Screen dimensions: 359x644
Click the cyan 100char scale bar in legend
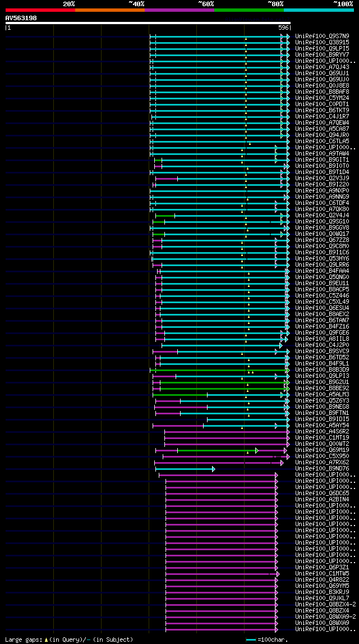coord(251,640)
